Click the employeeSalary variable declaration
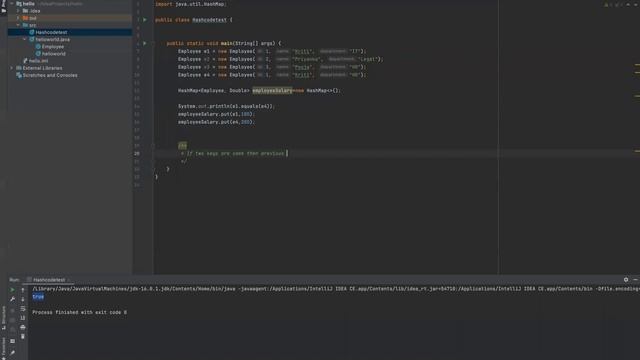The width and height of the screenshot is (640, 360). coord(272,91)
